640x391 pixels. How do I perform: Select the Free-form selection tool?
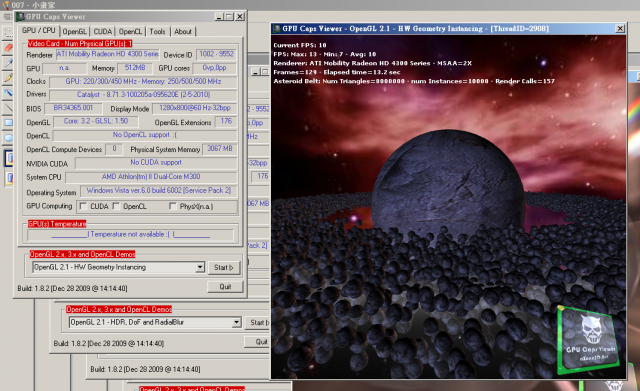click(8, 32)
